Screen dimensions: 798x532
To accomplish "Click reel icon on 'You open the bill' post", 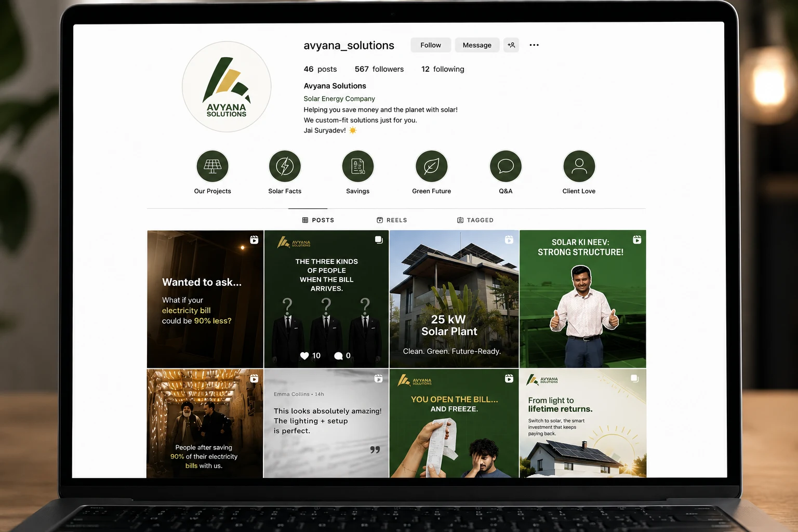I will [509, 379].
